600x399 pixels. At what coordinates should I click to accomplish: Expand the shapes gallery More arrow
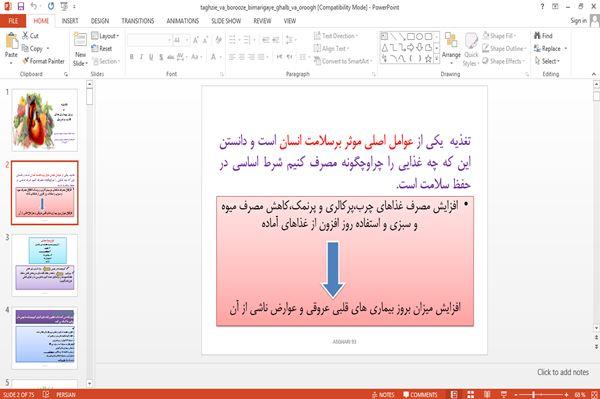tap(437, 59)
